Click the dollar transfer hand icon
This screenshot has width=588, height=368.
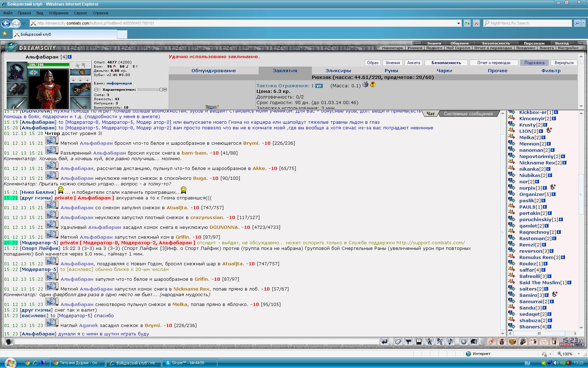tap(523, 342)
